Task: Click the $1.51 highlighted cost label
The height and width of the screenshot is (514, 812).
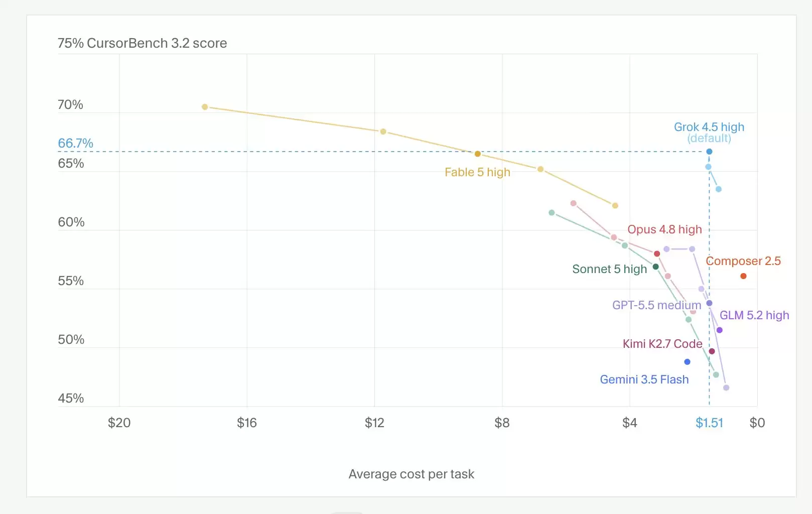Action: coord(709,423)
